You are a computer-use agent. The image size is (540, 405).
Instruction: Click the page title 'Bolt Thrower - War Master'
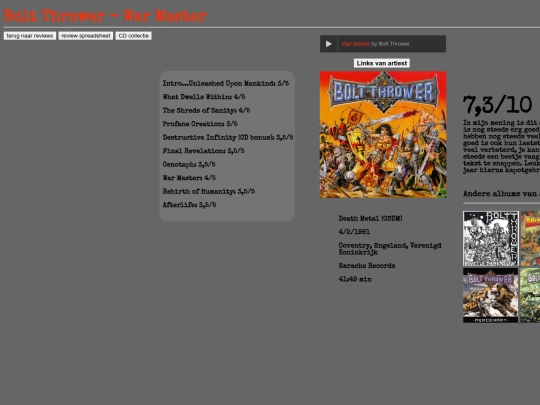coord(105,16)
